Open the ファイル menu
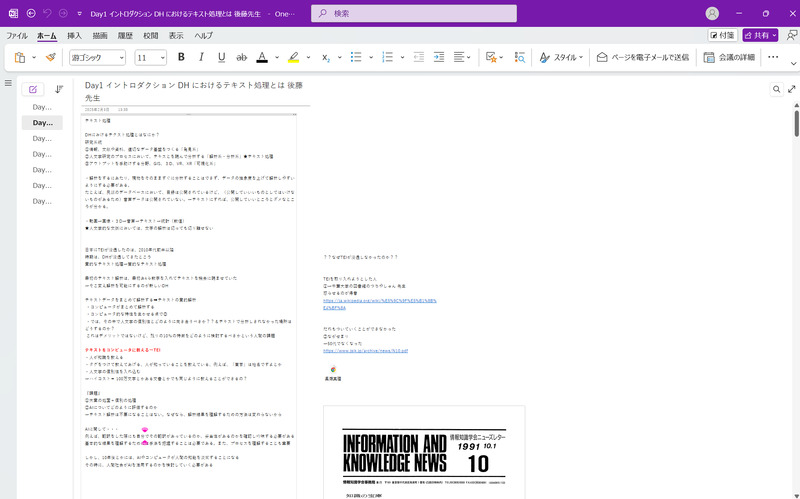 click(17, 35)
